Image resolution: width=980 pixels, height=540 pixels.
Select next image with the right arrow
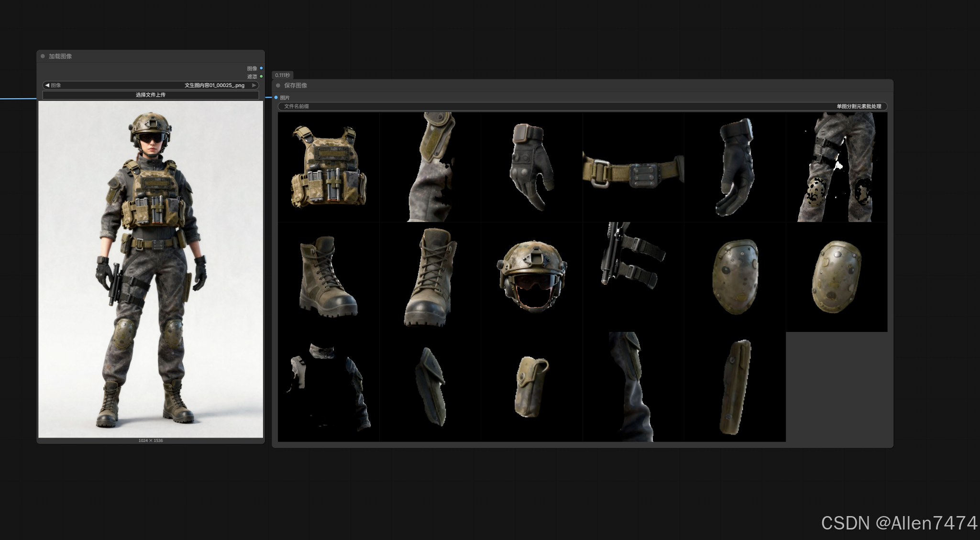click(x=254, y=85)
